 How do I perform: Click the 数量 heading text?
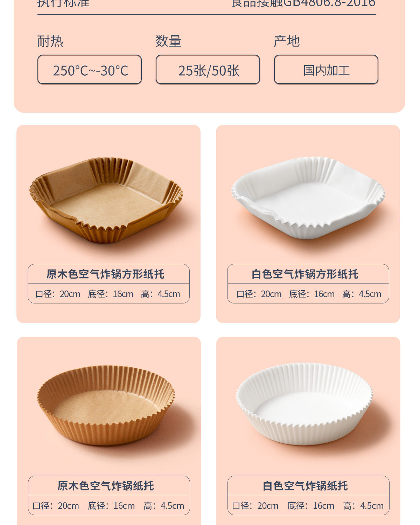point(169,41)
